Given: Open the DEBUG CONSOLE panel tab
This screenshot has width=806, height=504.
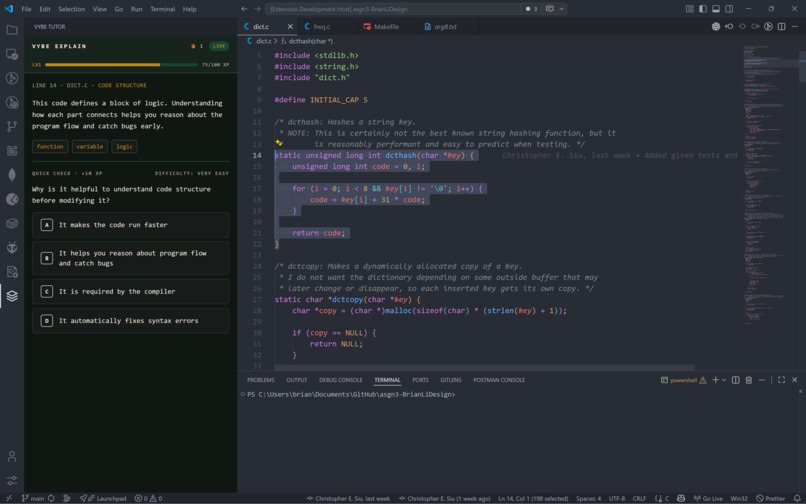Looking at the screenshot, I should [340, 380].
